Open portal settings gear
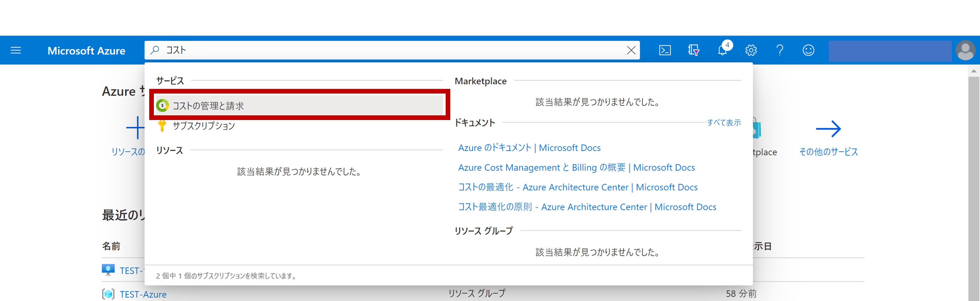980x301 pixels. [x=751, y=50]
